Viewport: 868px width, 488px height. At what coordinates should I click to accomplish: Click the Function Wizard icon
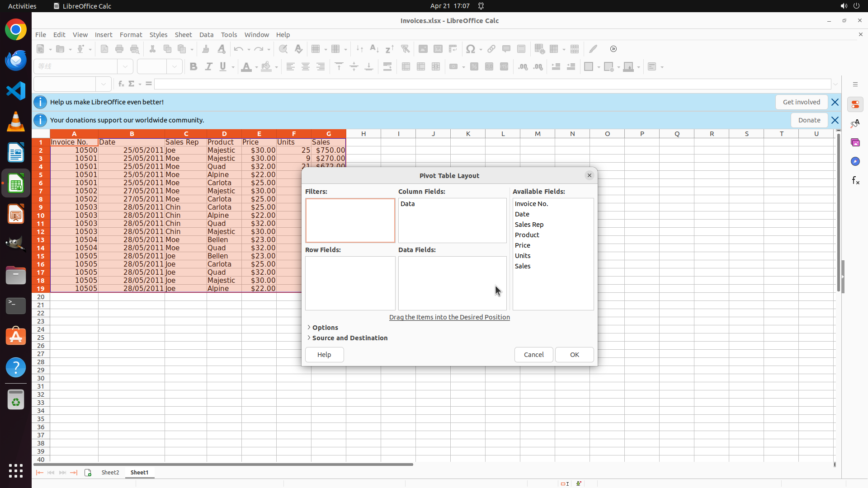tap(121, 84)
